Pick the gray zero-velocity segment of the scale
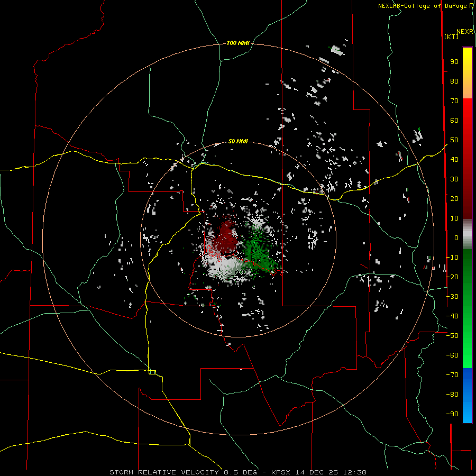The image size is (476, 476). click(x=467, y=234)
